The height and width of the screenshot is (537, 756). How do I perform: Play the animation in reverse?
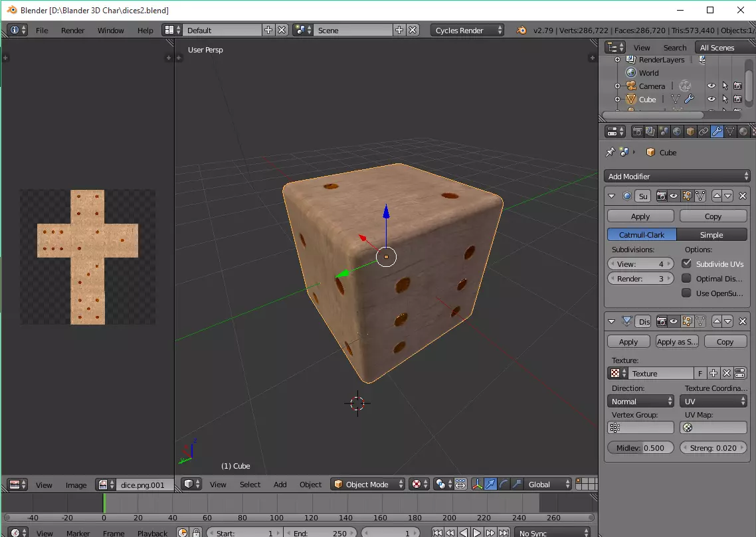pyautogui.click(x=463, y=532)
